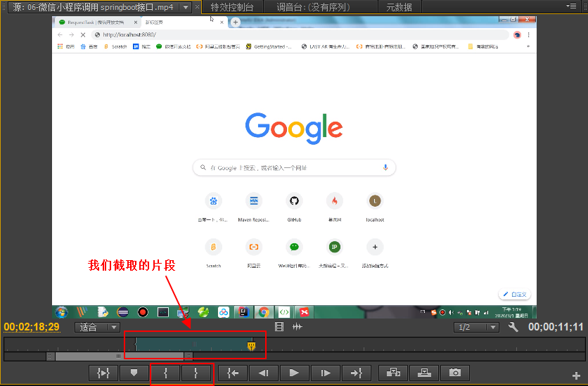The width and height of the screenshot is (588, 386).
Task: Click the 自定义 button in the preview
Action: point(515,294)
